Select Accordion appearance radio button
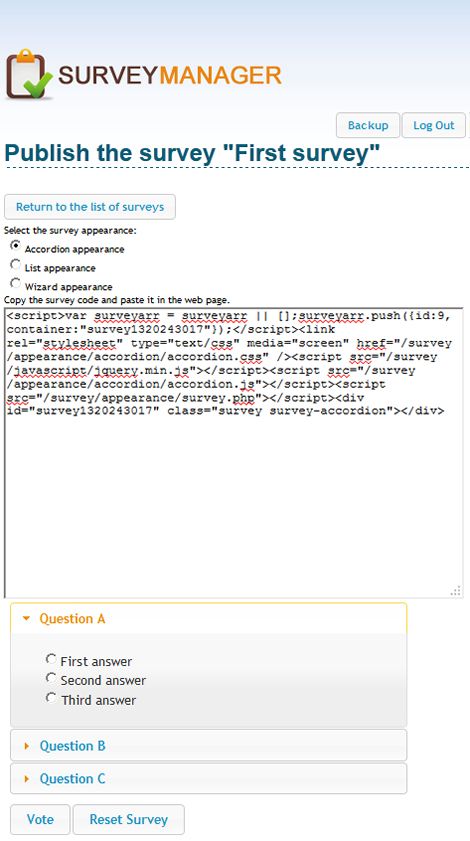 [x=16, y=246]
